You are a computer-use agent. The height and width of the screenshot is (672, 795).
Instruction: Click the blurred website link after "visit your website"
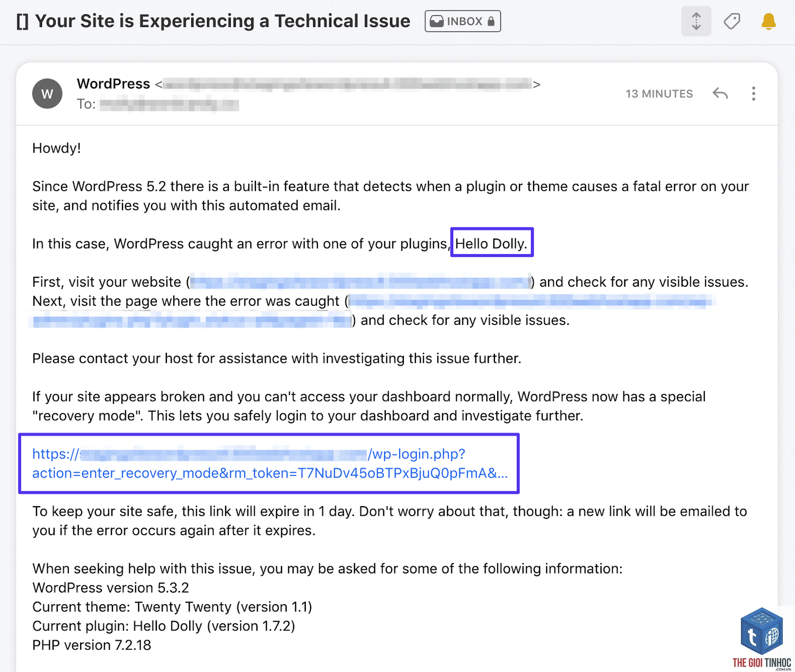click(x=360, y=282)
